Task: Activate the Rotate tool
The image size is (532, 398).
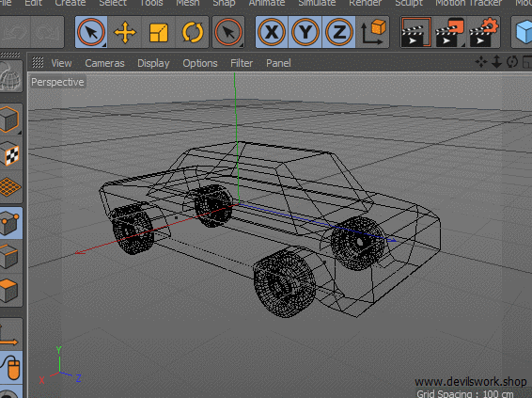Action: point(193,32)
